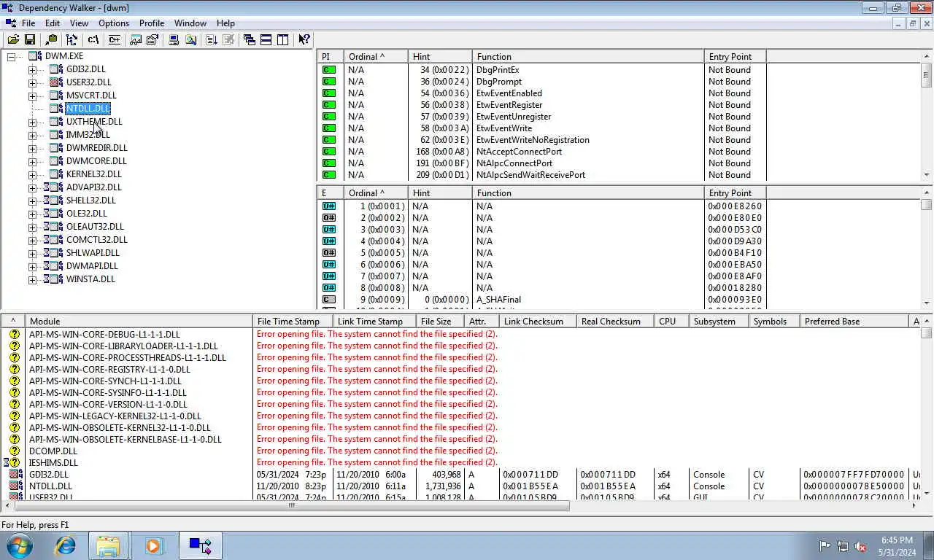Click the C icon beside DbgPrompt
The height and width of the screenshot is (560, 934).
click(x=329, y=82)
